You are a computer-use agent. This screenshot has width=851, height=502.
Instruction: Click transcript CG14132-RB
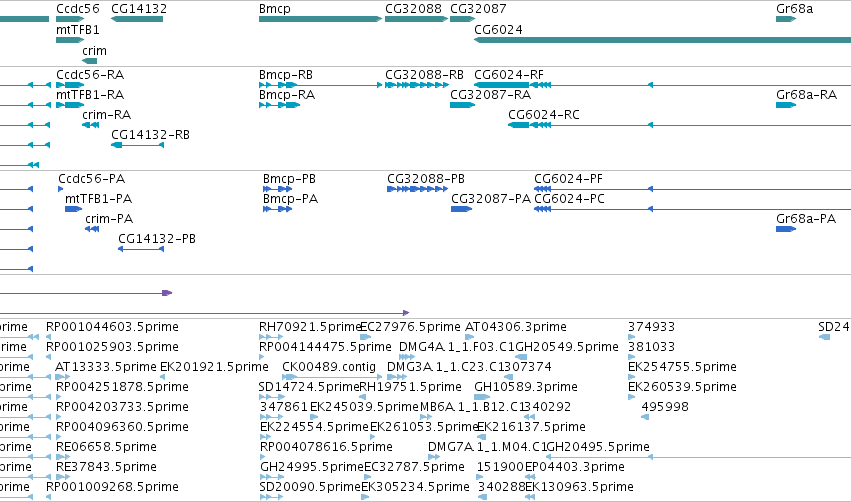pos(150,135)
